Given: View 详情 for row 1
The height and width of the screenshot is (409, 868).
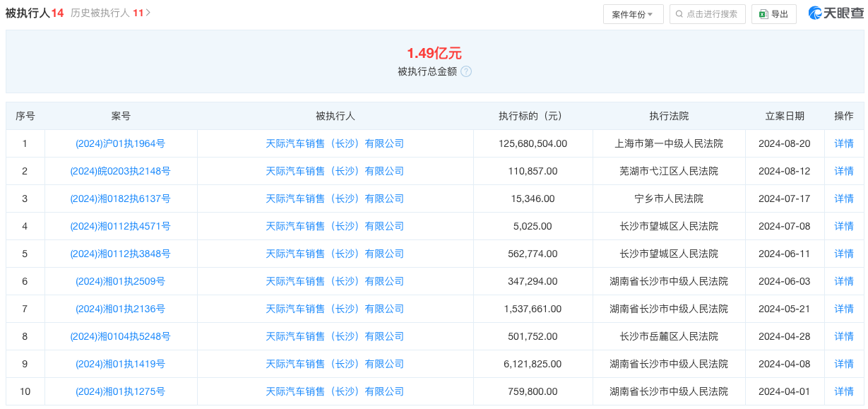Looking at the screenshot, I should tap(844, 143).
